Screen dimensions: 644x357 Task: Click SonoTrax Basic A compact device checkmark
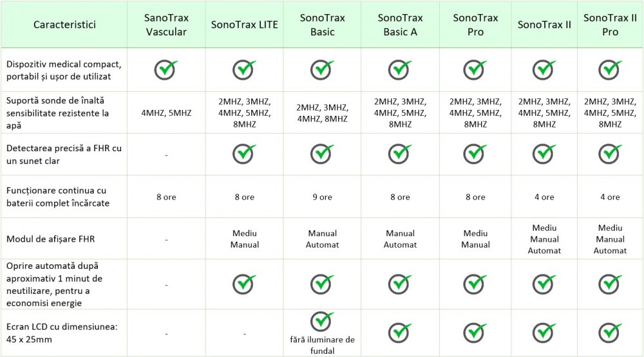point(400,69)
